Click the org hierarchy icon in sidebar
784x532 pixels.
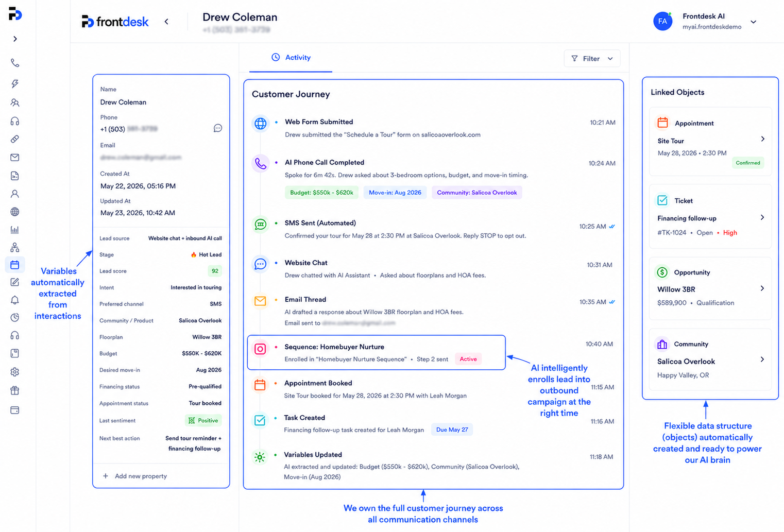(x=15, y=248)
